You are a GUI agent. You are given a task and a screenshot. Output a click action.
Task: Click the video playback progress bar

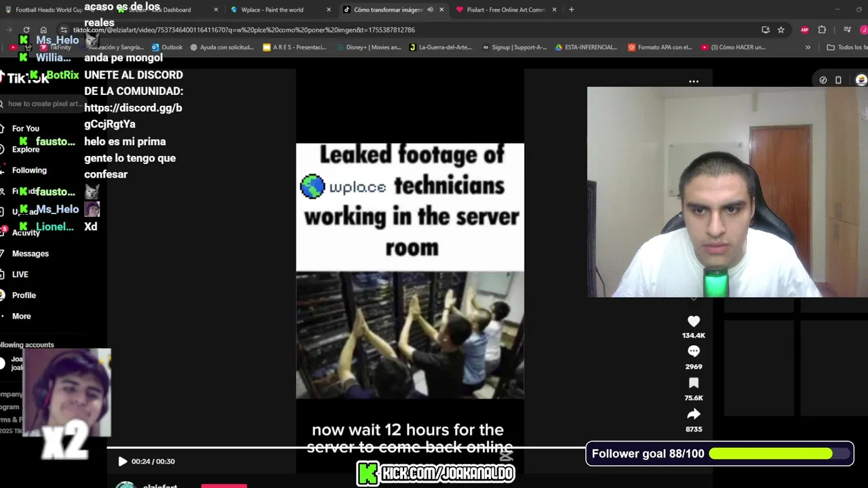[346, 447]
